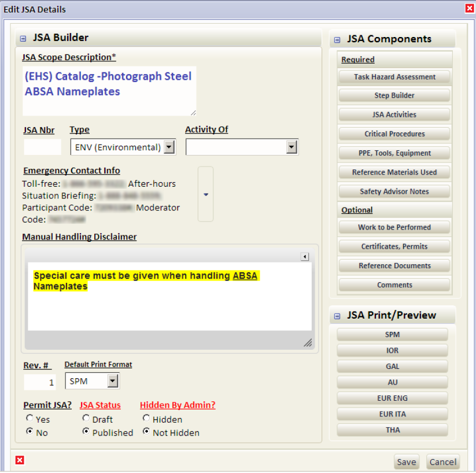Set JSA Status to Published
Viewport: 476px width, 473px height.
pos(86,431)
